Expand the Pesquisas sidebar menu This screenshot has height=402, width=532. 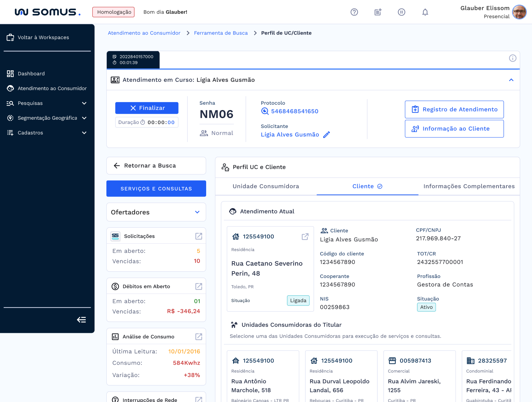tap(84, 103)
